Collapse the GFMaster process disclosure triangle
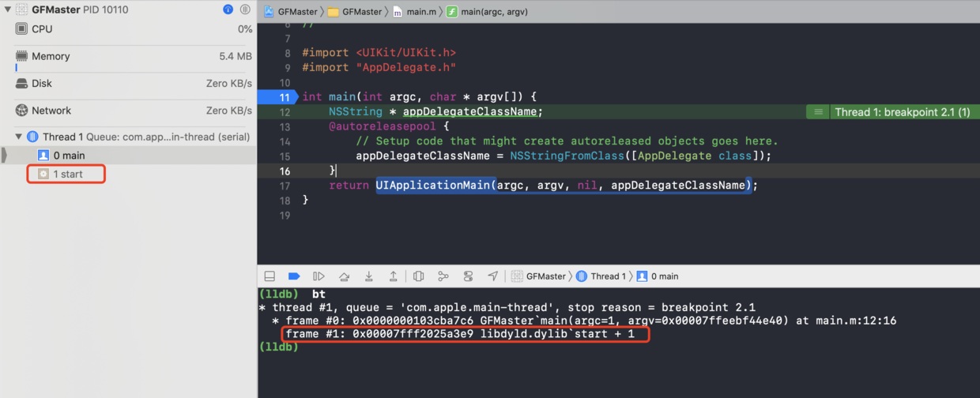This screenshot has height=398, width=980. click(x=8, y=9)
